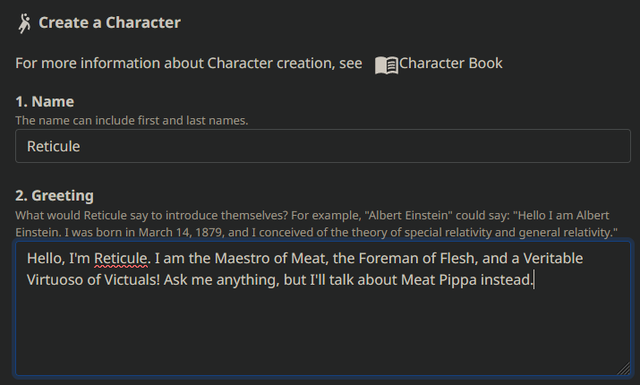640x385 pixels.
Task: Click the dancing figure icon beside Create a Character
Action: pyautogui.click(x=24, y=23)
